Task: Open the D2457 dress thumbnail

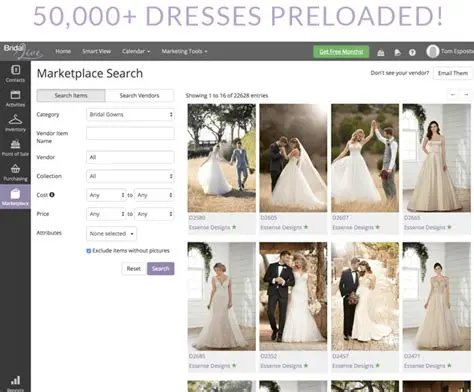Action: point(365,296)
